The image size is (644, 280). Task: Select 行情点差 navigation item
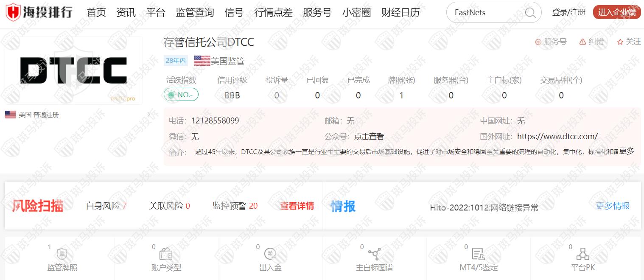tap(273, 13)
